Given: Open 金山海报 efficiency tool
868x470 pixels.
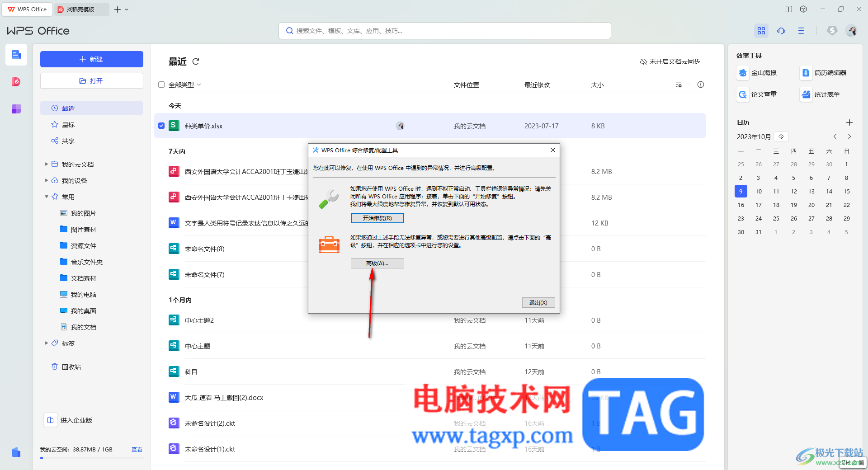Looking at the screenshot, I should tap(757, 73).
